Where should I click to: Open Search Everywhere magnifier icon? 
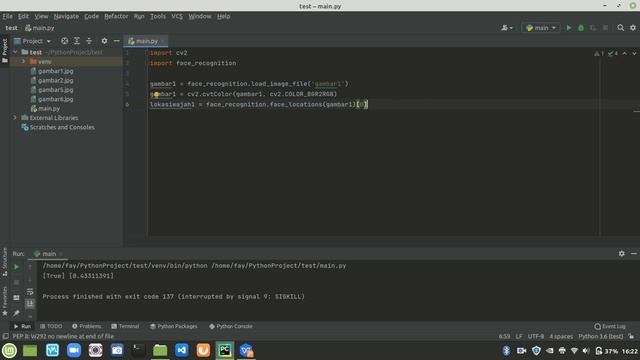[x=620, y=28]
